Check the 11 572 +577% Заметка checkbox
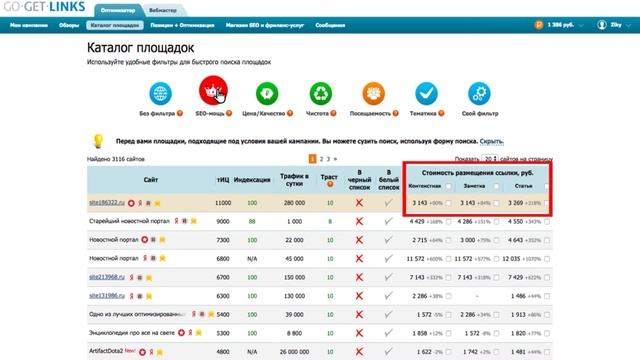640x360 pixels. [496, 259]
